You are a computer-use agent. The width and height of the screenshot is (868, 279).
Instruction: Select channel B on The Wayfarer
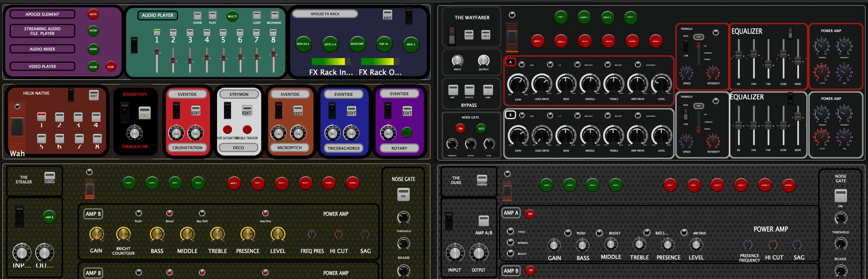click(x=510, y=115)
